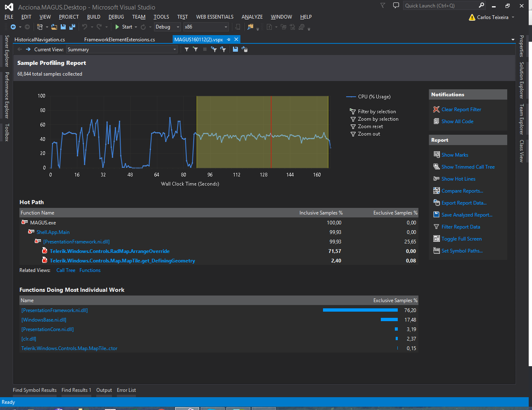This screenshot has height=410, width=532.
Task: Expand the Debug configuration dropdown
Action: click(x=178, y=27)
